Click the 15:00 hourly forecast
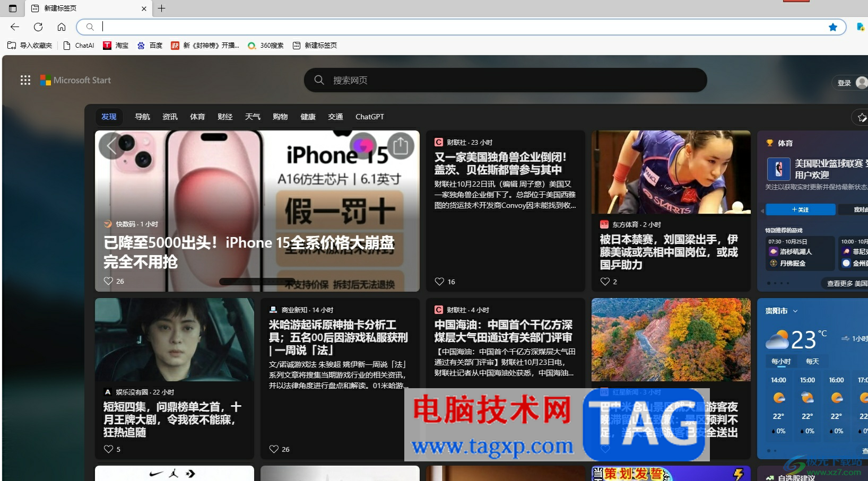 tap(808, 406)
